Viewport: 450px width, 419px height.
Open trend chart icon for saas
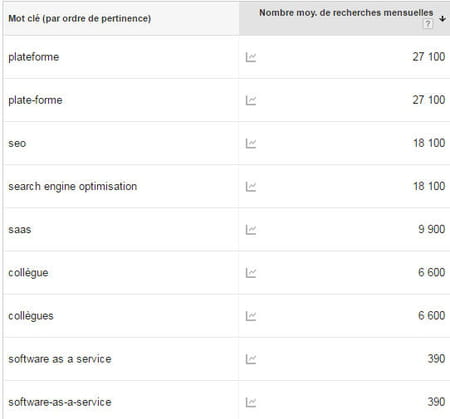[x=251, y=230]
